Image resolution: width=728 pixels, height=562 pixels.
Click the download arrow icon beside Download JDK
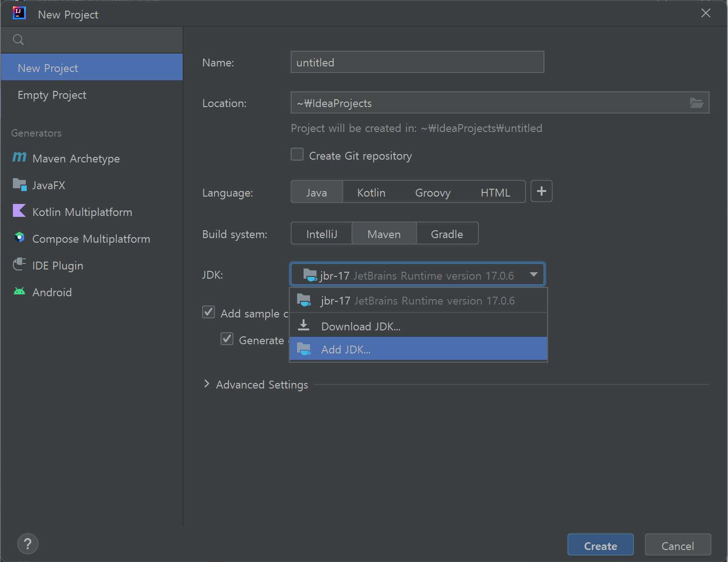304,325
